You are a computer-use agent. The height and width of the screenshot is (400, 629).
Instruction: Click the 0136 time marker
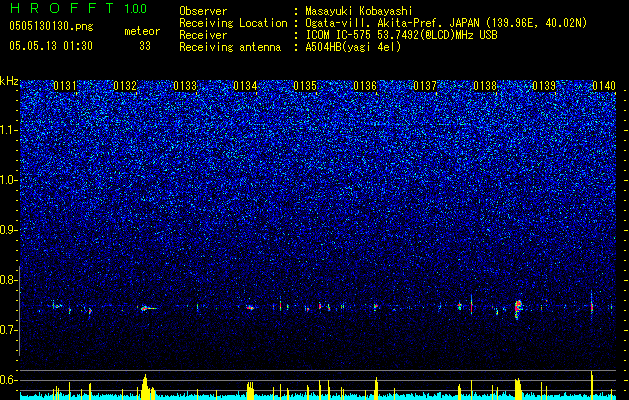coord(365,86)
